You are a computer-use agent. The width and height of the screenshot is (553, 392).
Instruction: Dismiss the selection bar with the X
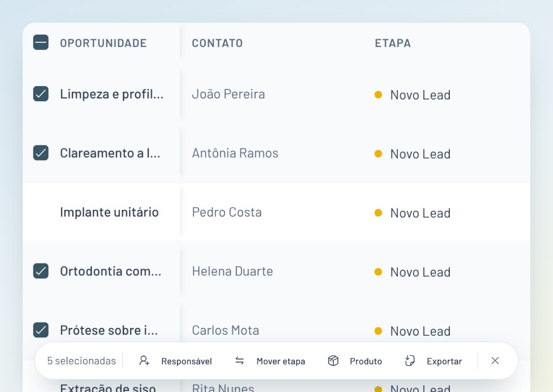pyautogui.click(x=495, y=361)
